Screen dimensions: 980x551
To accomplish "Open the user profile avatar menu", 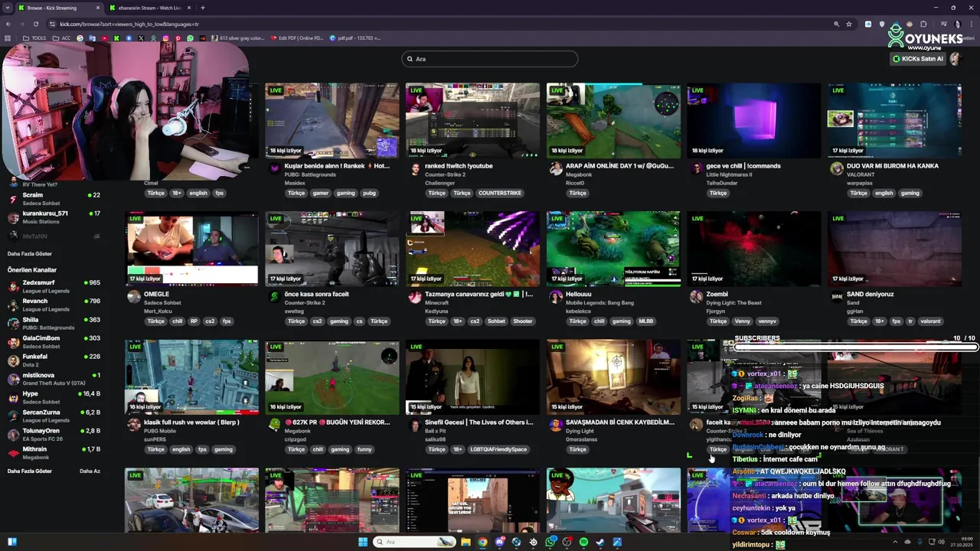I will pyautogui.click(x=955, y=59).
